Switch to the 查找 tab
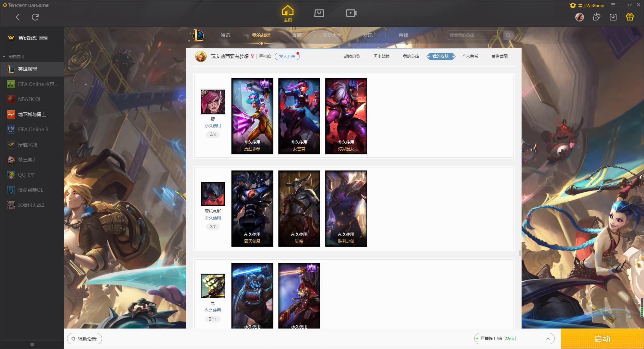Image resolution: width=644 pixels, height=349 pixels. [403, 35]
